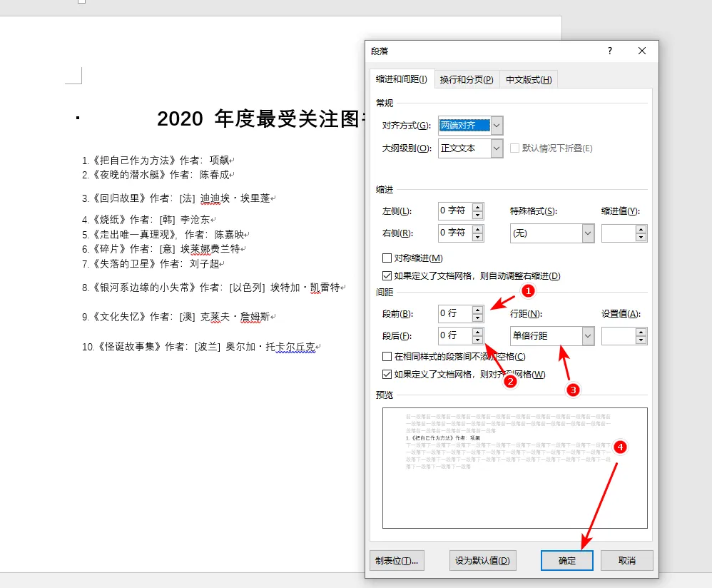Image resolution: width=712 pixels, height=588 pixels.
Task: Decrease 设置值 with down arrow
Action: 641,340
